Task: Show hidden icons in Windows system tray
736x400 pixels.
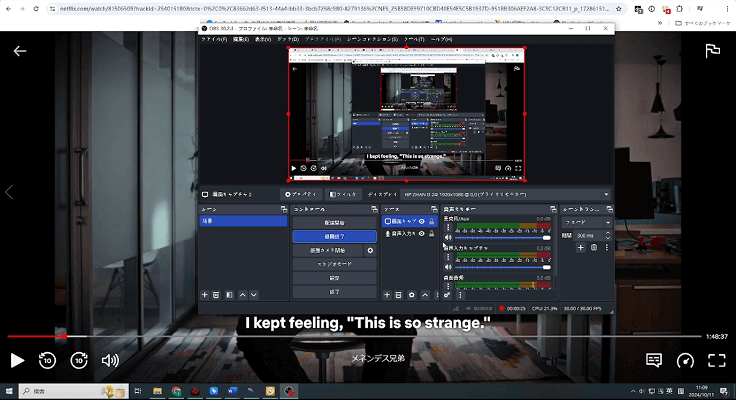Action: (633, 391)
